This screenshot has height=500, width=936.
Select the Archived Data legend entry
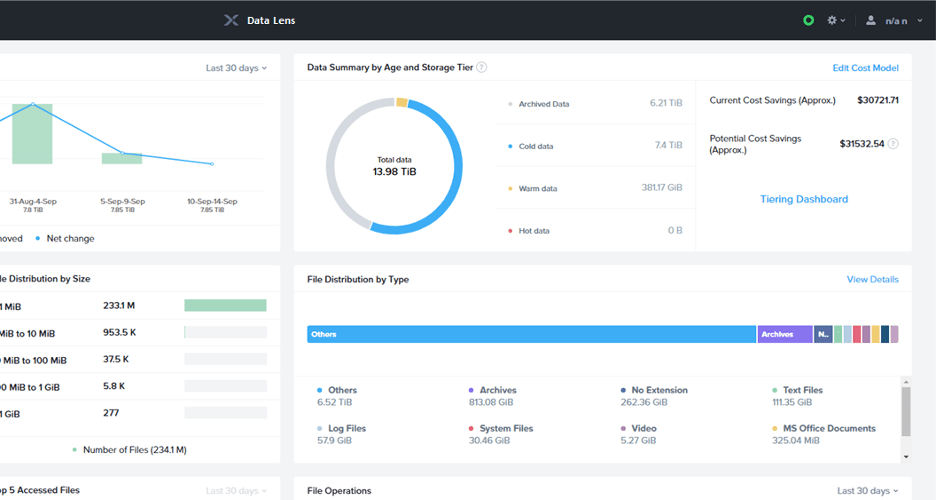click(538, 104)
